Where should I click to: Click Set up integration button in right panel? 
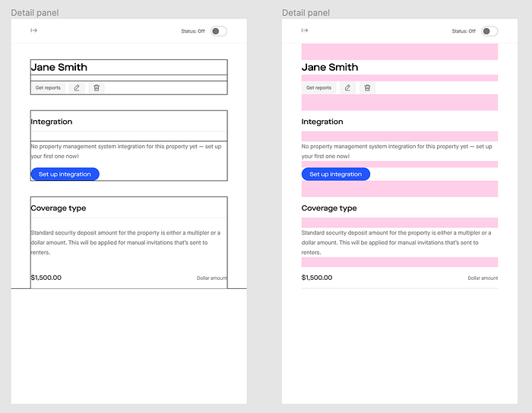click(336, 174)
